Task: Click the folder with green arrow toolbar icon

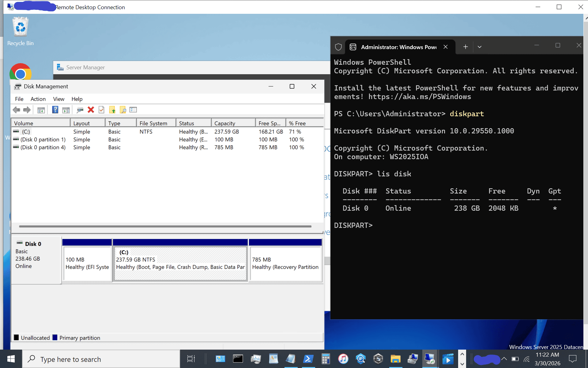Action: (x=112, y=110)
